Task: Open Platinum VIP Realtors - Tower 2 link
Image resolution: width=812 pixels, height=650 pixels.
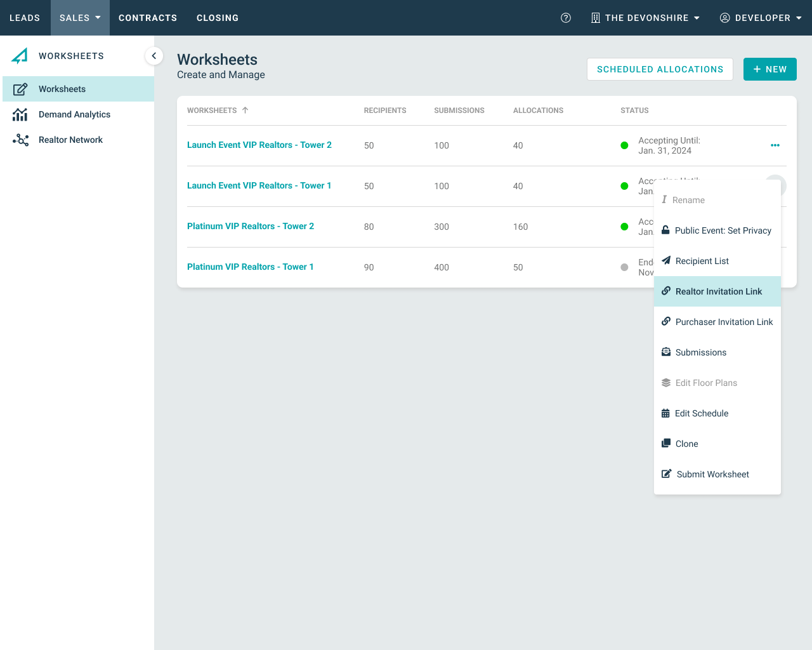Action: pos(251,226)
